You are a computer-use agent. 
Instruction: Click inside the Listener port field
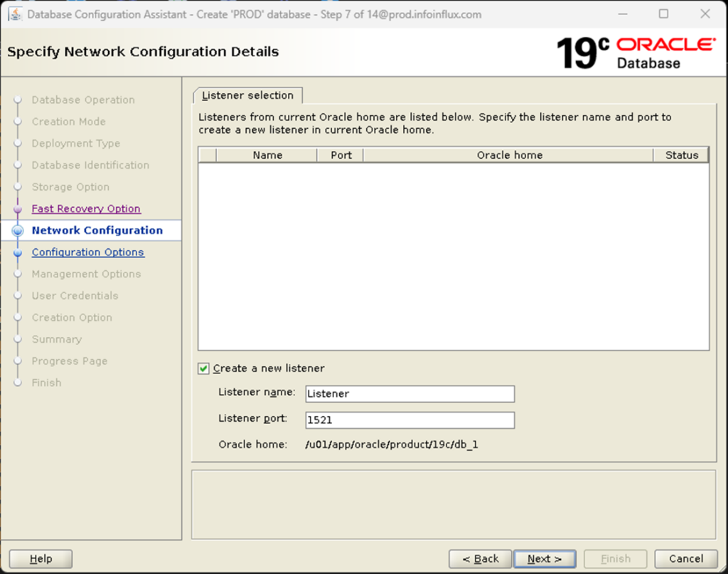click(x=409, y=420)
